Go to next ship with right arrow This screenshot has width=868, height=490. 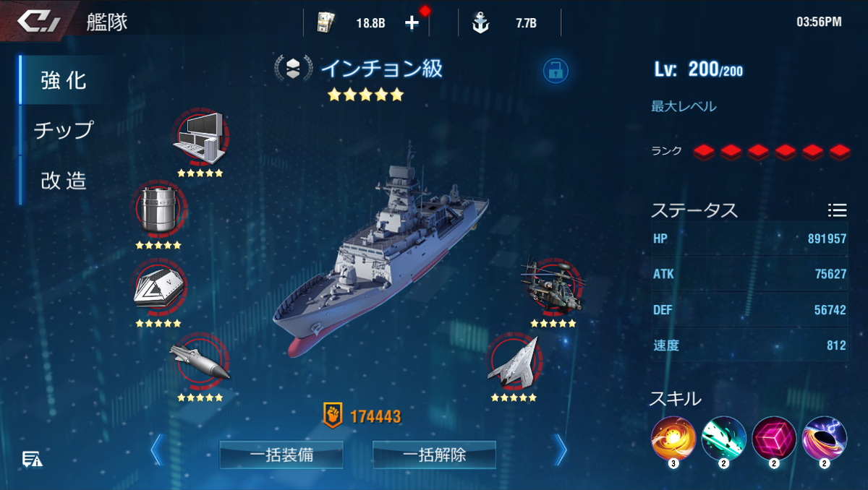[x=561, y=450]
